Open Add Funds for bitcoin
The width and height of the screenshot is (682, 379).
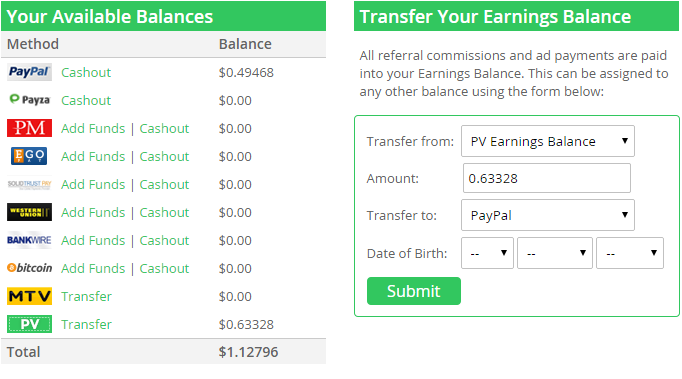(x=93, y=268)
